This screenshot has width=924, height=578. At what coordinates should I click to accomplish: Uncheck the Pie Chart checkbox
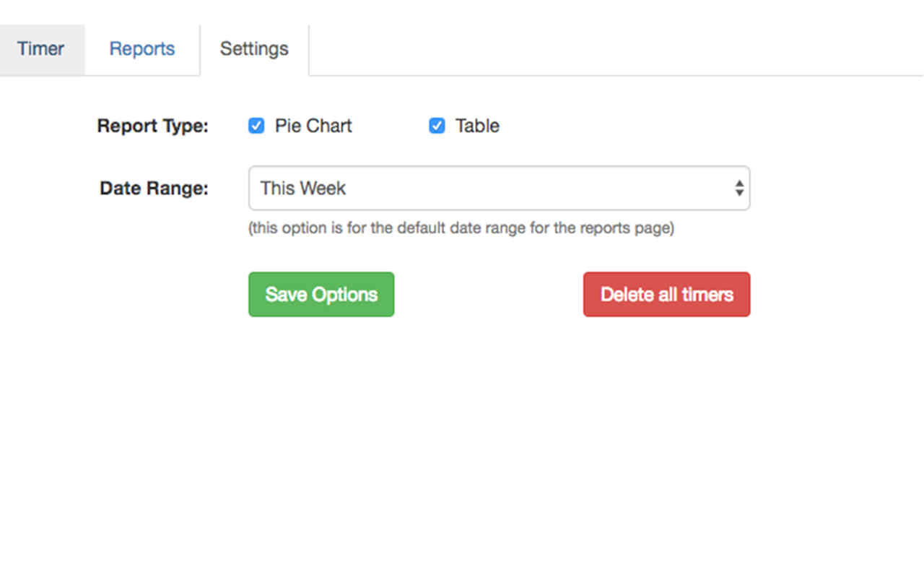256,126
